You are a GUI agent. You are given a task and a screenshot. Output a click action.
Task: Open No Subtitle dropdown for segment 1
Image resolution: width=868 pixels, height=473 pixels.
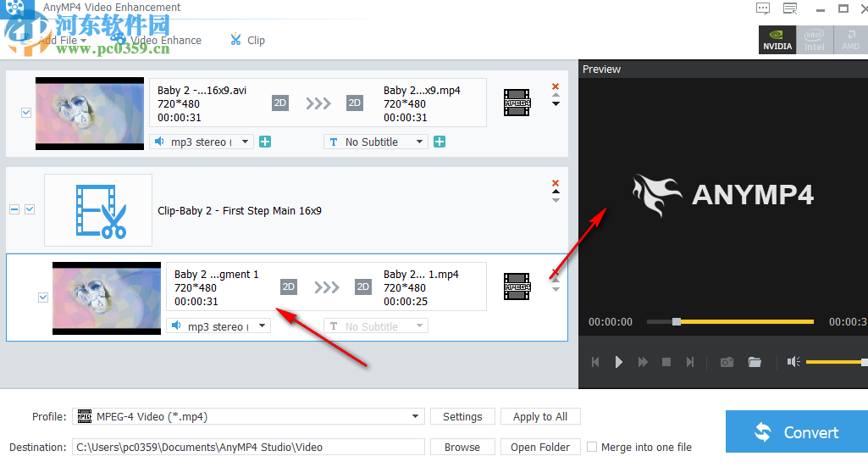point(376,326)
